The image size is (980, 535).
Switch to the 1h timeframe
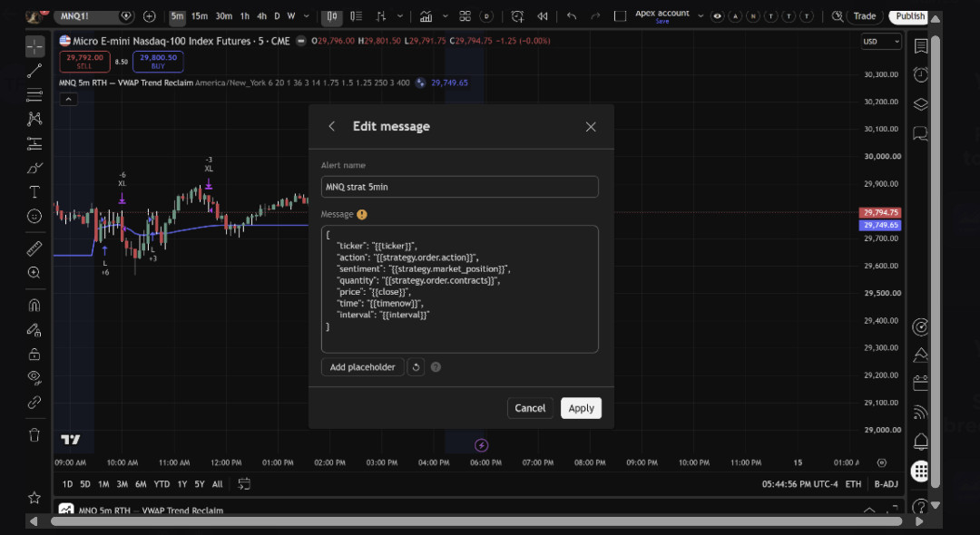point(245,16)
